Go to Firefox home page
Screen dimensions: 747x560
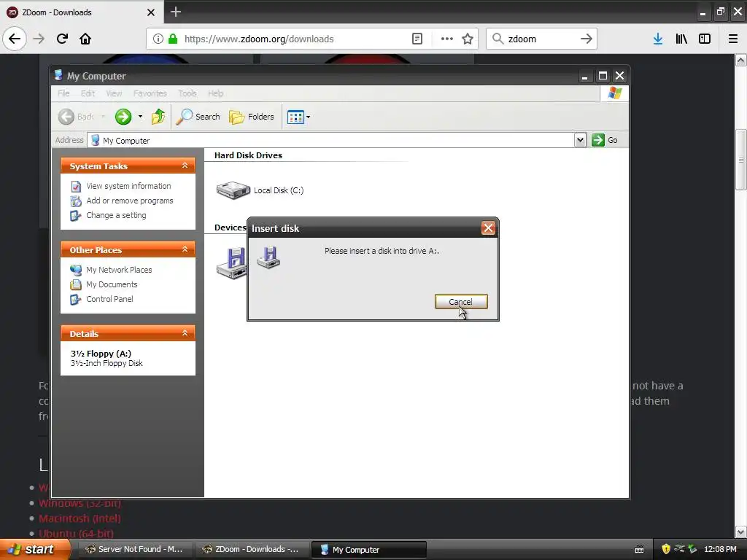coord(85,39)
